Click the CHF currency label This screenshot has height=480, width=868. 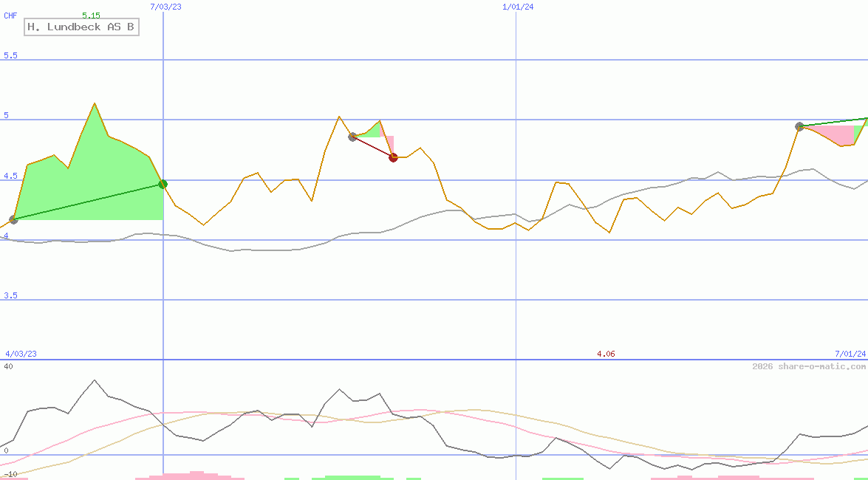click(x=10, y=15)
